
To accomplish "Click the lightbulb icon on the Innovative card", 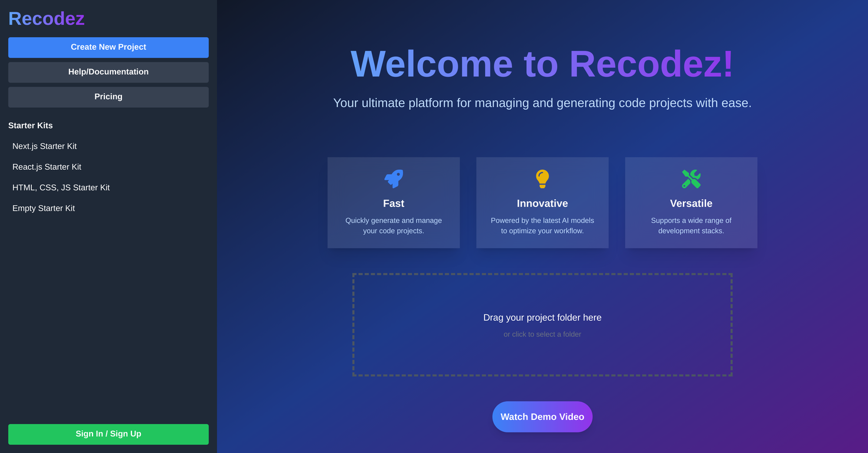I will [542, 179].
